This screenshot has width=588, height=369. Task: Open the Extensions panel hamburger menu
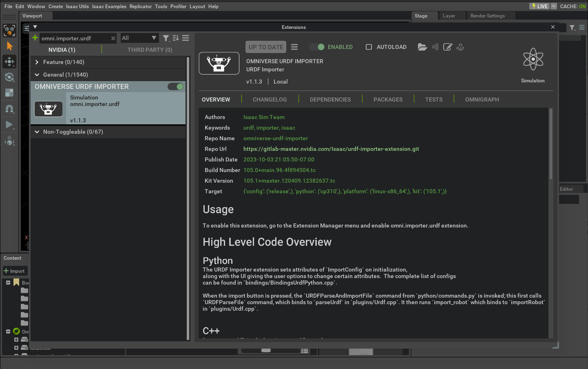186,38
